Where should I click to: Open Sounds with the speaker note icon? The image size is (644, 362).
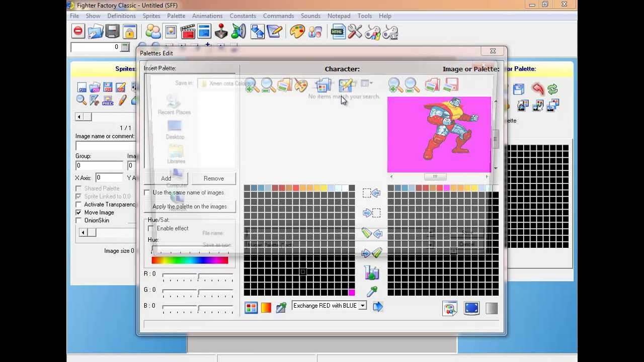(x=239, y=32)
